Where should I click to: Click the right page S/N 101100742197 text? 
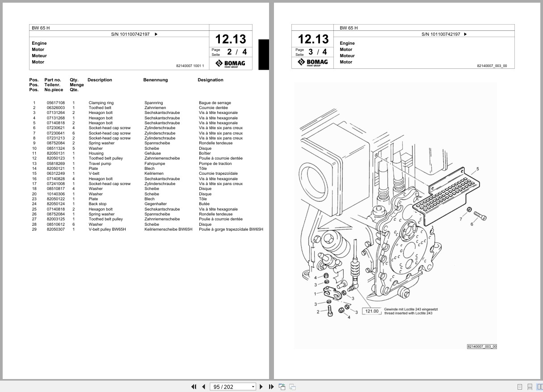441,34
